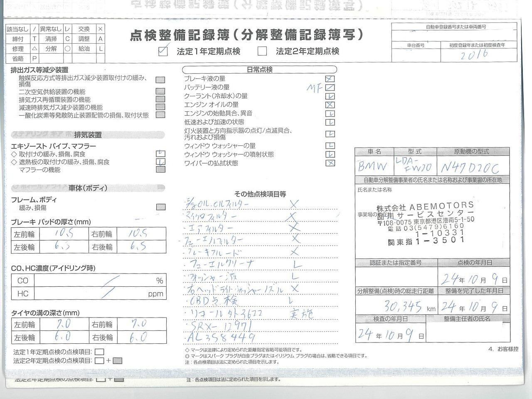Mark the ウィンドウ ウォッシャーの量 check box
This screenshot has width=532, height=399.
click(330, 146)
